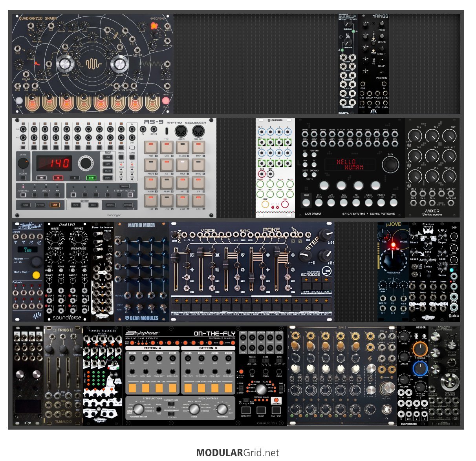Click the WAVE2 knob on Dual LFO
Viewport: 476px width, 461px height.
coord(79,239)
